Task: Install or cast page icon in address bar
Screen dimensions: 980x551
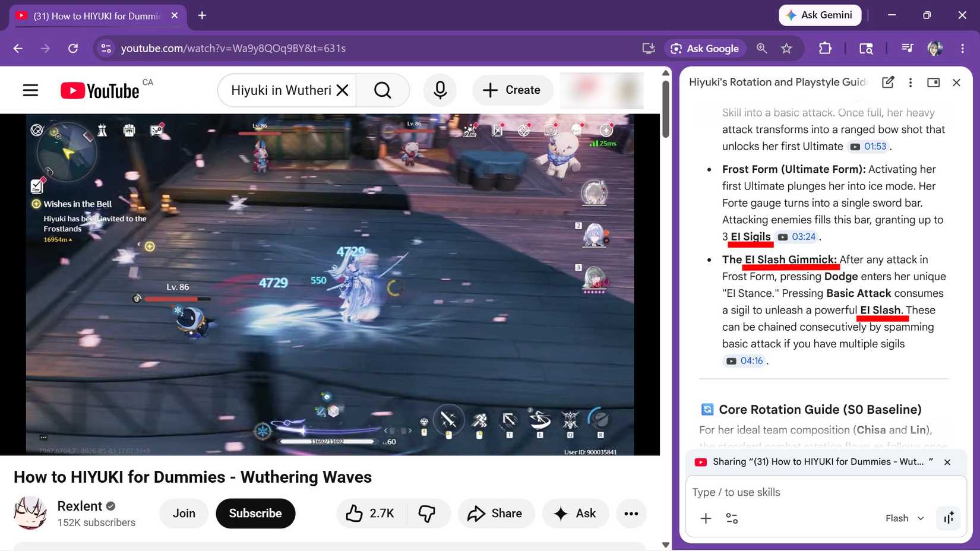Action: (x=649, y=49)
